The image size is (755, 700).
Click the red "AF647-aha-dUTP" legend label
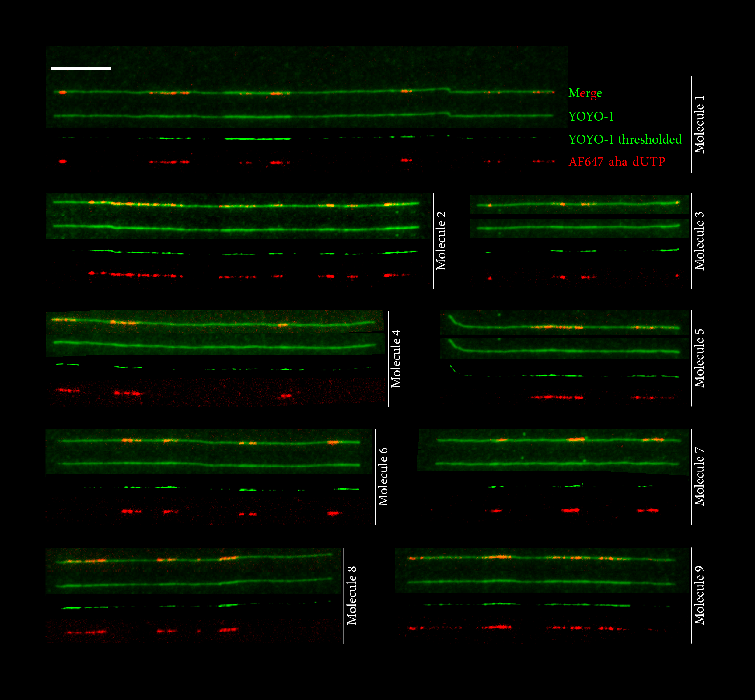617,162
